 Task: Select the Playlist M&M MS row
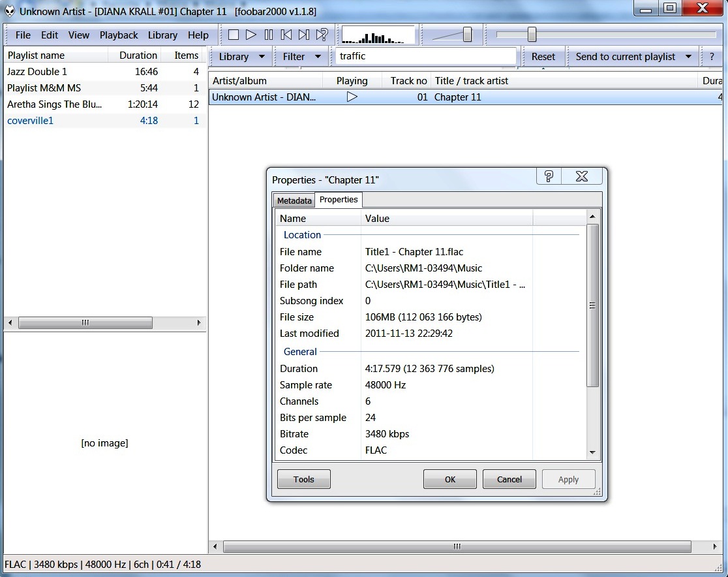pos(105,88)
